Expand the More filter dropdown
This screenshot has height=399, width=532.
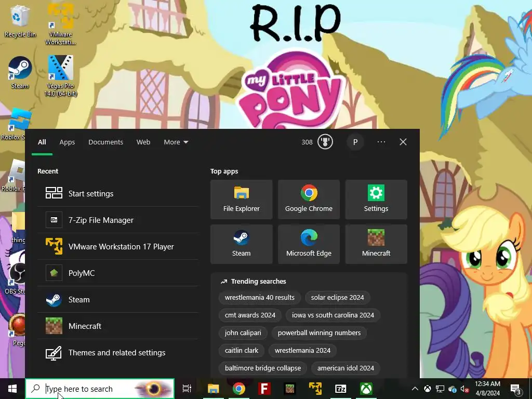coord(176,142)
